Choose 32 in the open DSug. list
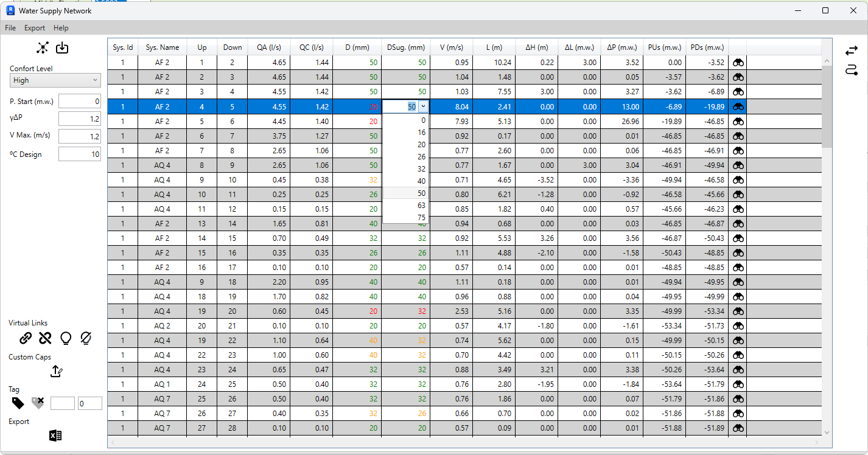This screenshot has height=455, width=868. (x=421, y=169)
